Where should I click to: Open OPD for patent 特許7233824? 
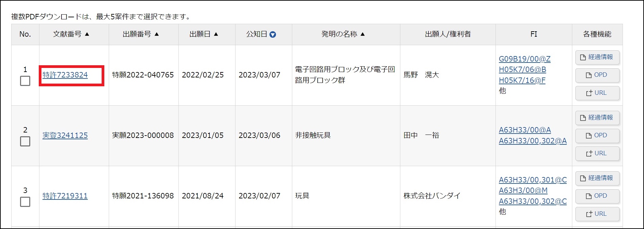(x=597, y=75)
